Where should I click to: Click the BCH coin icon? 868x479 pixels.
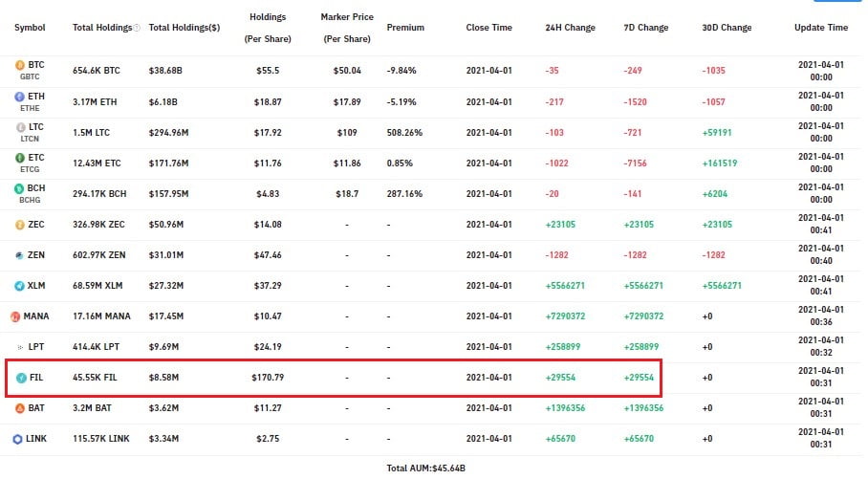19,188
